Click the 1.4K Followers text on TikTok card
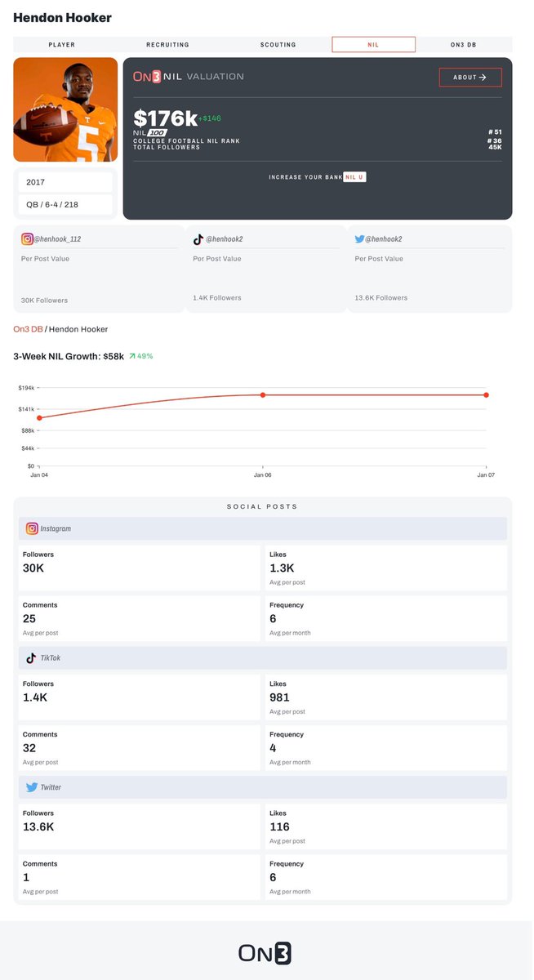 pyautogui.click(x=217, y=298)
